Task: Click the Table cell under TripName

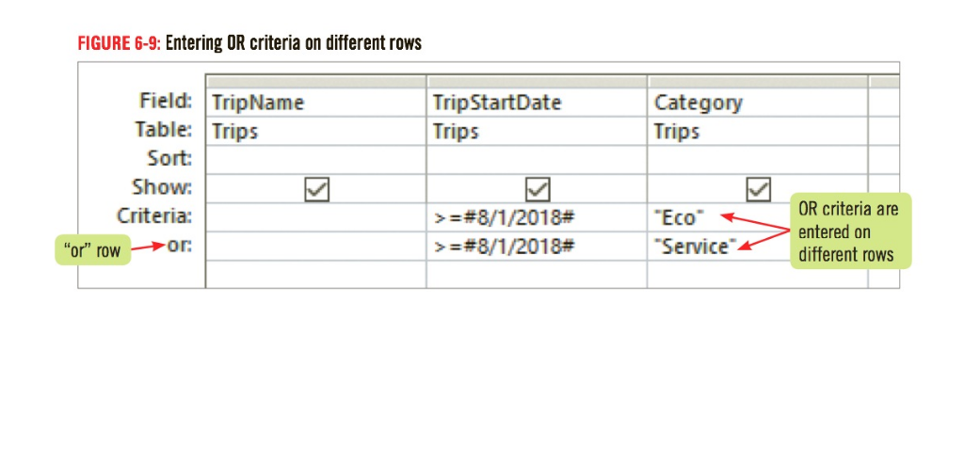Action: 316,131
